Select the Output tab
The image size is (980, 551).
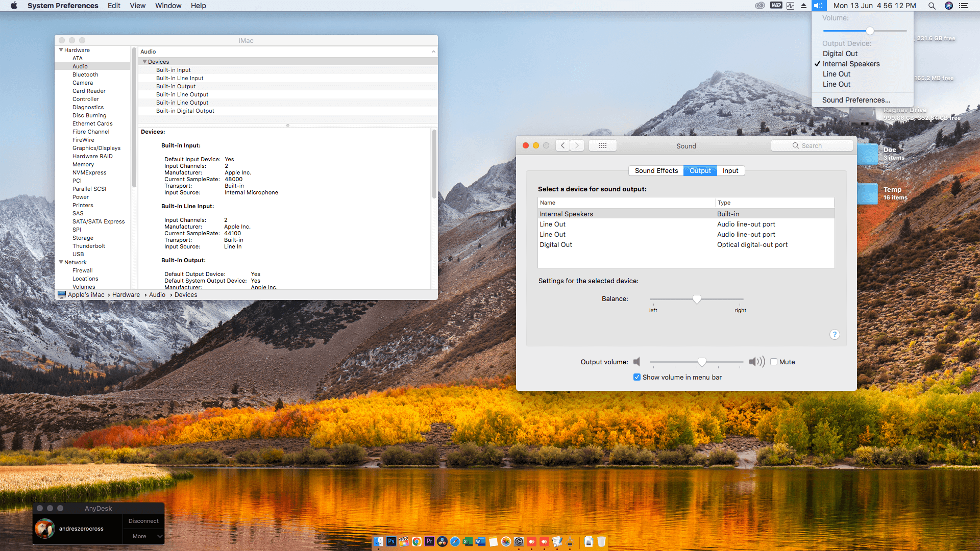[x=700, y=170]
